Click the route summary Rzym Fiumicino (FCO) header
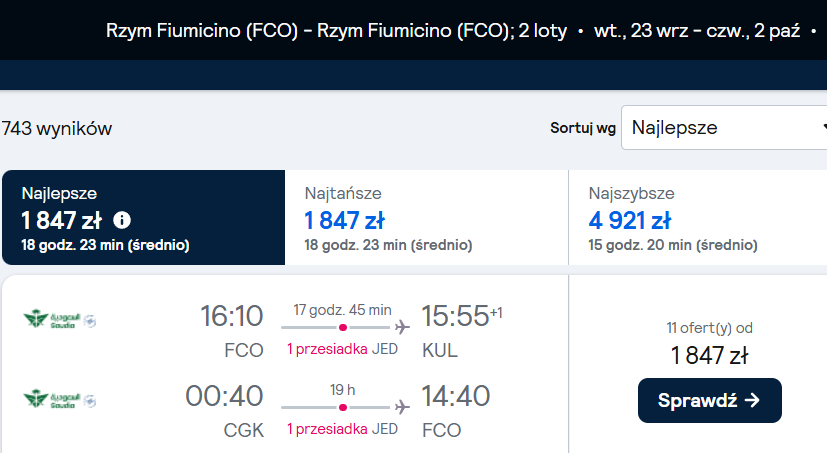Viewport: 827px width, 453px height. click(336, 31)
